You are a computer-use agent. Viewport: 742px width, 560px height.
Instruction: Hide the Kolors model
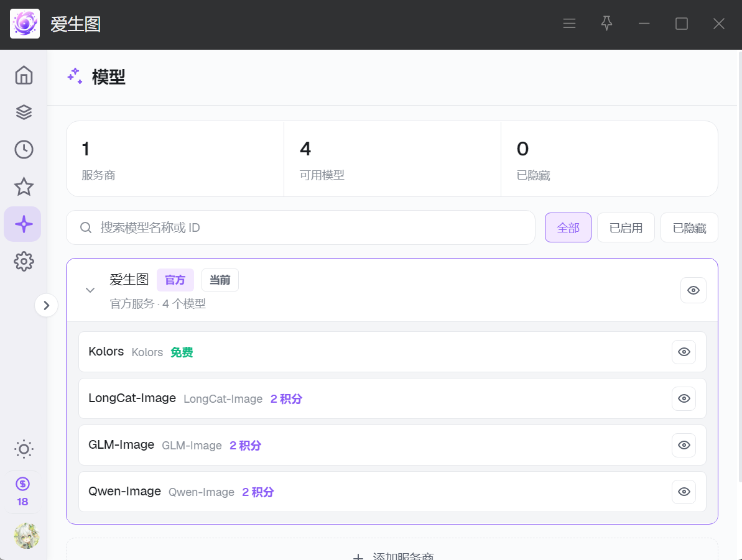[x=684, y=352]
